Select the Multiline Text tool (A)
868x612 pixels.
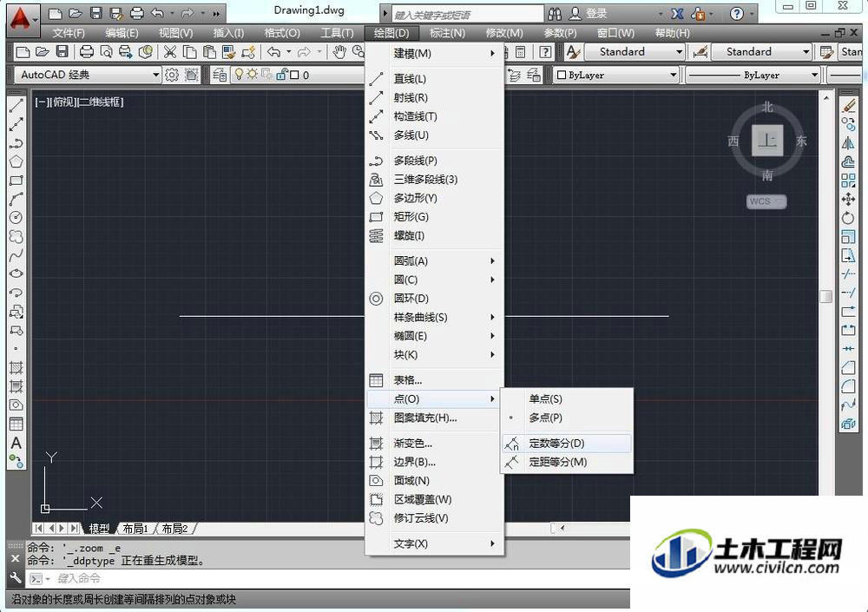pos(16,443)
